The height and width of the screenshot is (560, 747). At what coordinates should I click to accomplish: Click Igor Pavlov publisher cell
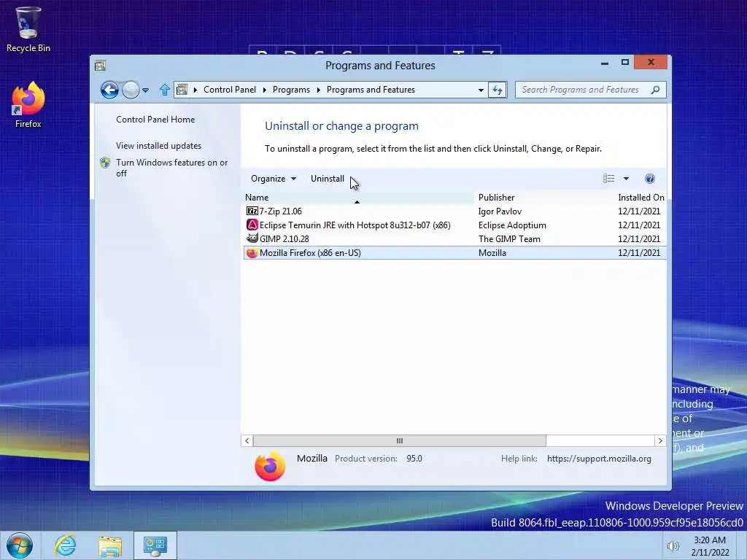[x=500, y=211]
